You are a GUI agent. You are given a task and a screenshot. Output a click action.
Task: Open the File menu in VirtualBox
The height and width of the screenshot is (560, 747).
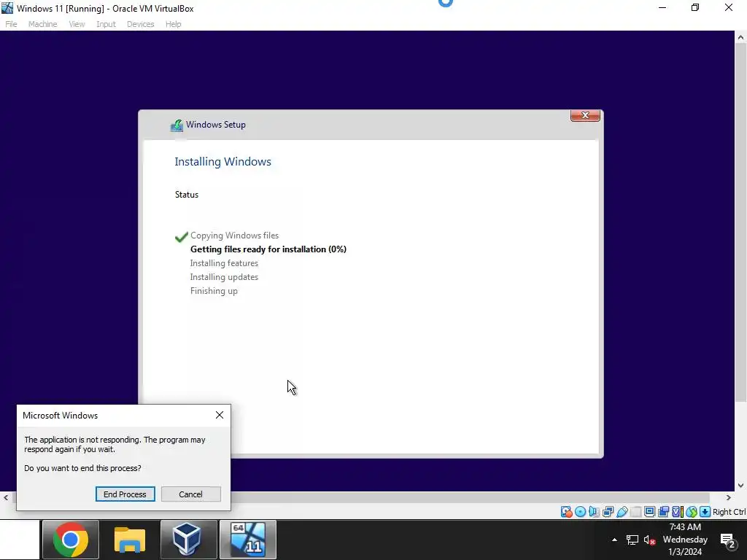click(11, 24)
